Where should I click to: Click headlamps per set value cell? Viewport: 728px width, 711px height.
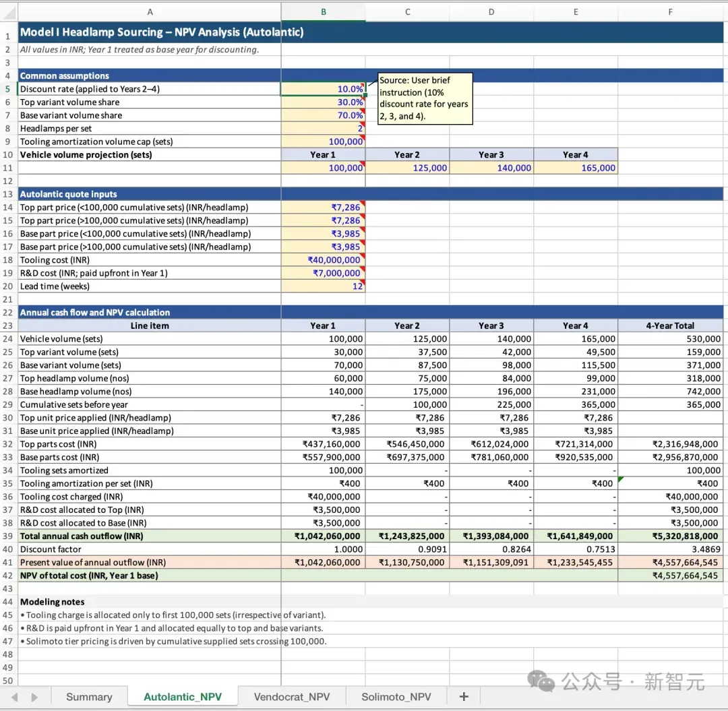click(x=323, y=129)
